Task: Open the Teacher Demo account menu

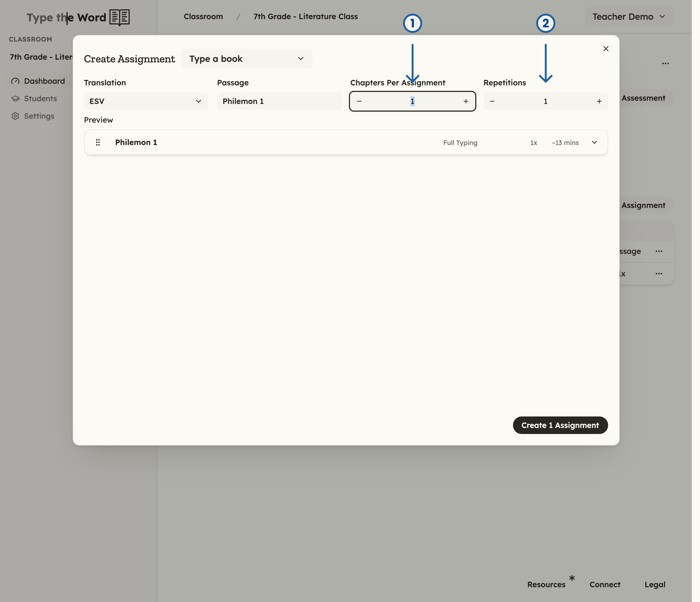Action: (x=629, y=17)
